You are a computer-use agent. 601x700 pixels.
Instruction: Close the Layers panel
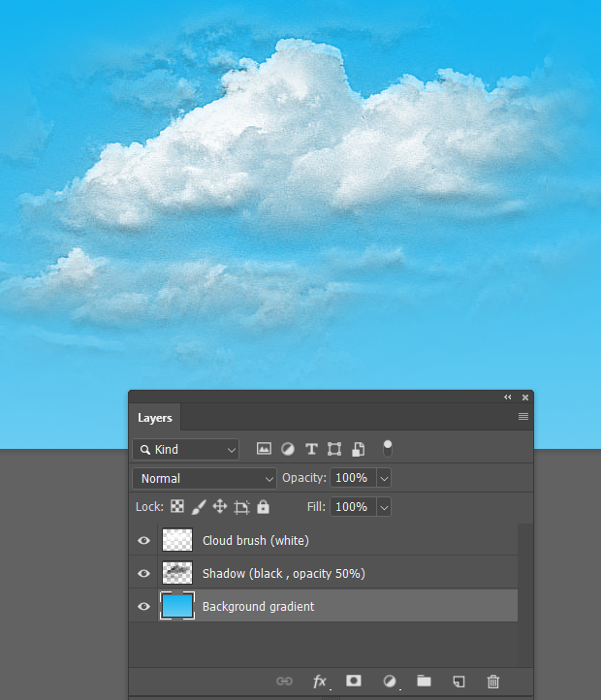[x=525, y=397]
